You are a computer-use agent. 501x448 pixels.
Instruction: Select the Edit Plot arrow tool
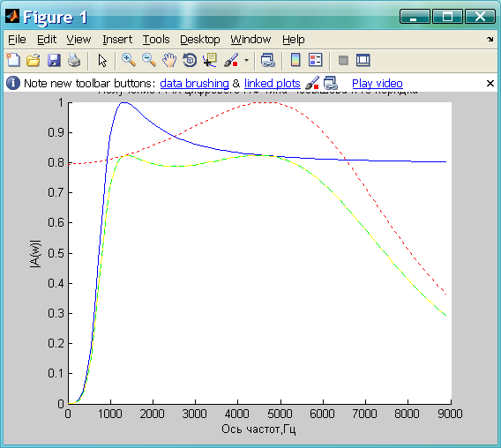tap(102, 60)
